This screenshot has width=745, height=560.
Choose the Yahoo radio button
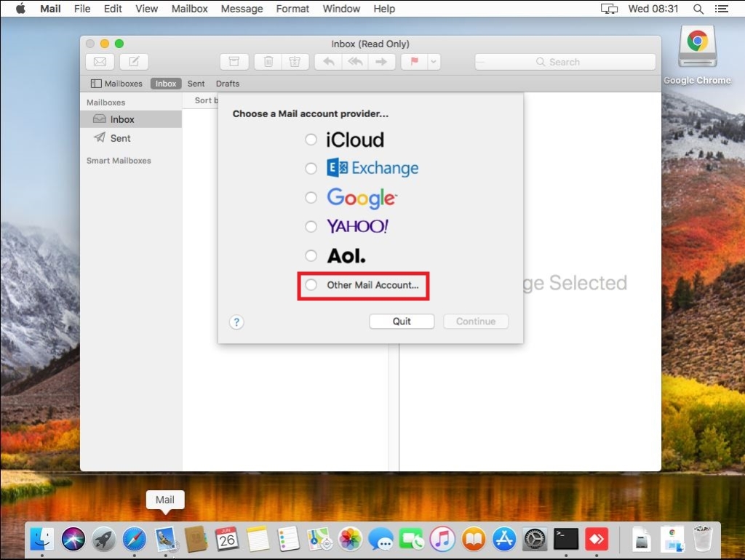pyautogui.click(x=311, y=227)
